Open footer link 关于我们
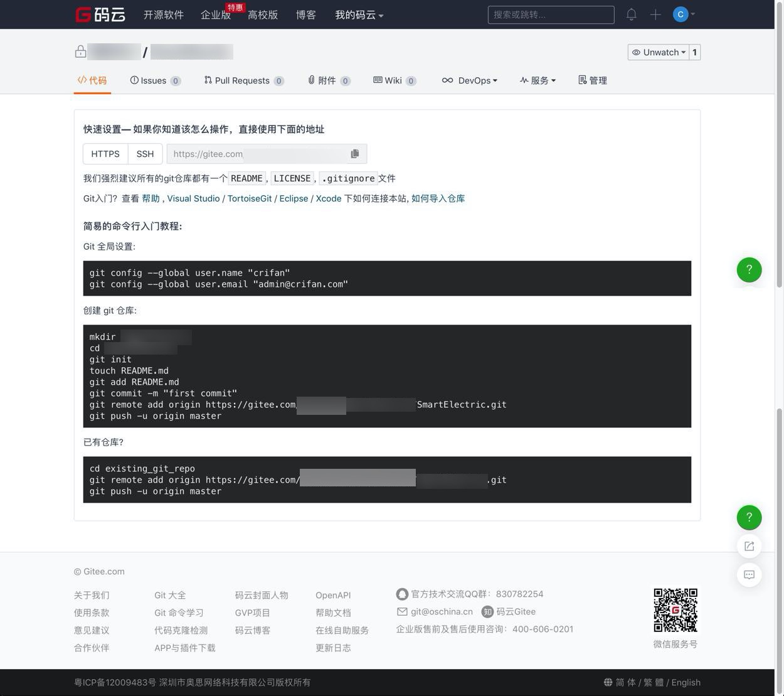The width and height of the screenshot is (784, 696). [92, 595]
